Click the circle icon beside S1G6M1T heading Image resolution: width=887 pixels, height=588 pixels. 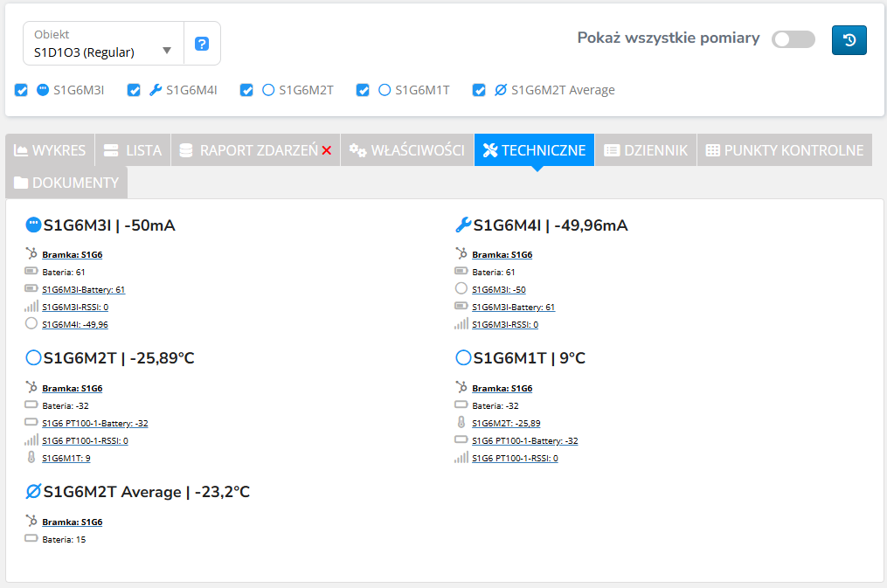tap(463, 358)
